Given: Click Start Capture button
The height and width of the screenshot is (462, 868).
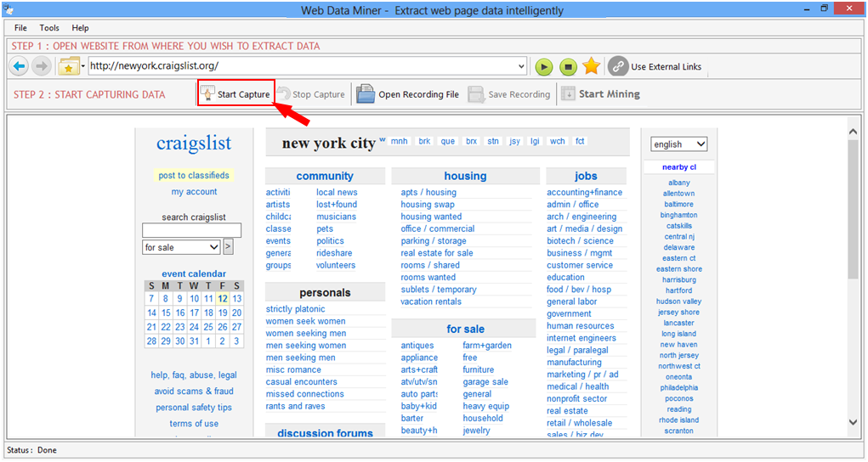Looking at the screenshot, I should point(236,93).
